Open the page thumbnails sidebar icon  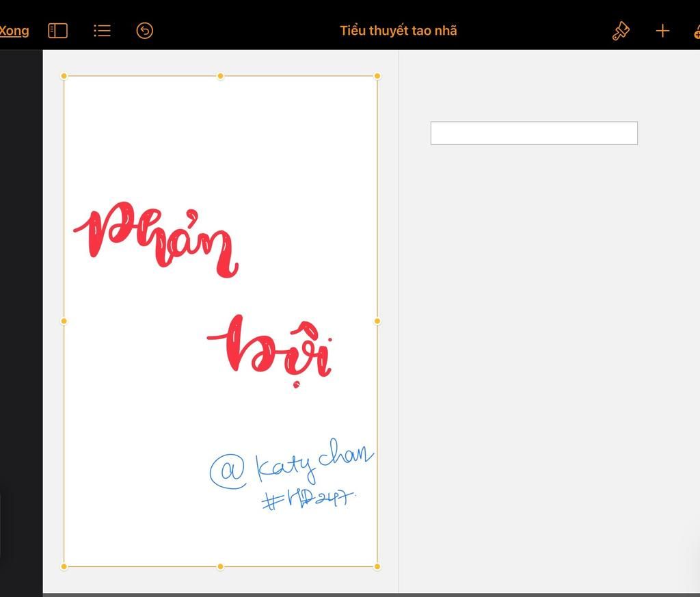pyautogui.click(x=57, y=31)
